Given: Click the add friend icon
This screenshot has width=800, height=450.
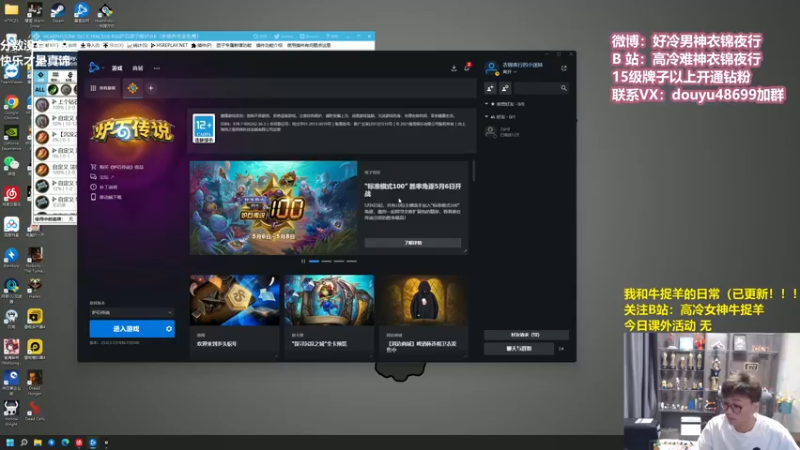Looking at the screenshot, I should point(490,88).
